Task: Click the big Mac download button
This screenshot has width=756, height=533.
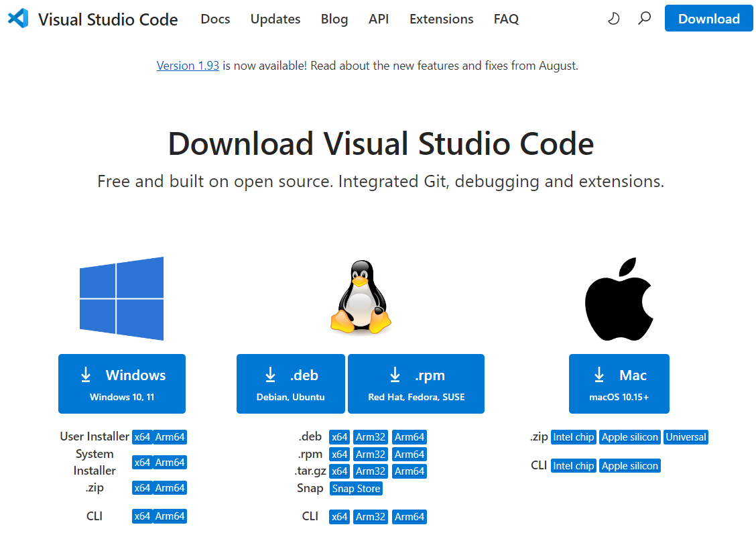Action: (619, 384)
